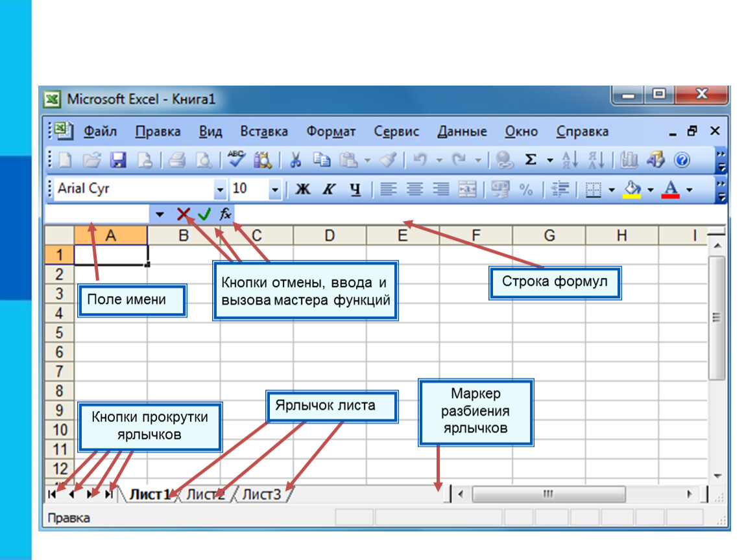This screenshot has width=746, height=560.
Task: Open the Формат menu
Action: pos(331,131)
